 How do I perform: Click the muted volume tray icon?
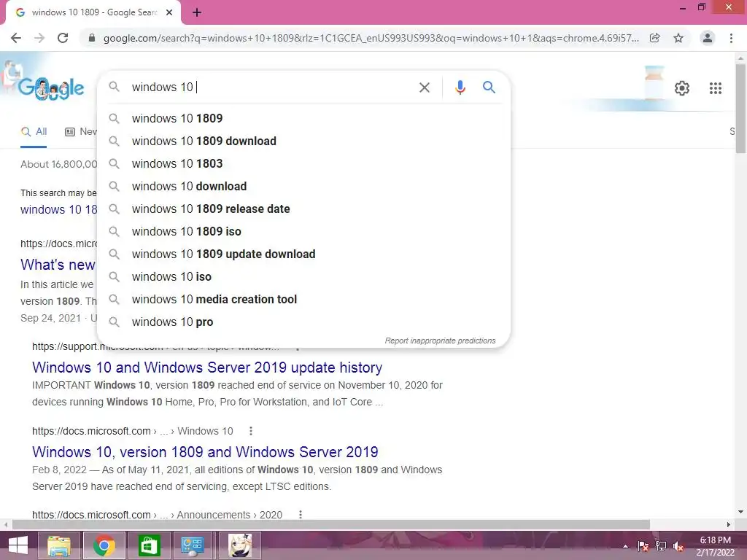pos(678,546)
